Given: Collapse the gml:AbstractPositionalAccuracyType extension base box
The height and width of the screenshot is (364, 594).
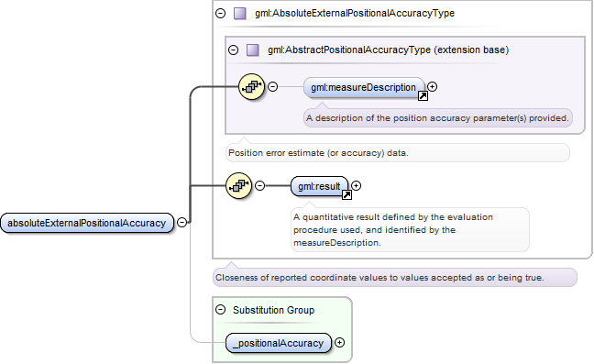Looking at the screenshot, I should point(234,50).
